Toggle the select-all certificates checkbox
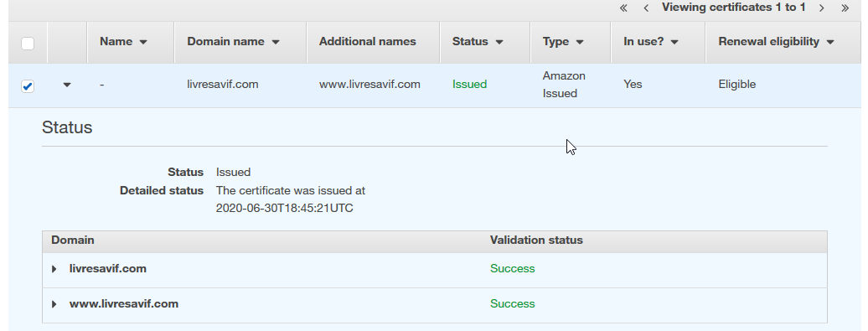This screenshot has width=868, height=331. click(x=27, y=44)
